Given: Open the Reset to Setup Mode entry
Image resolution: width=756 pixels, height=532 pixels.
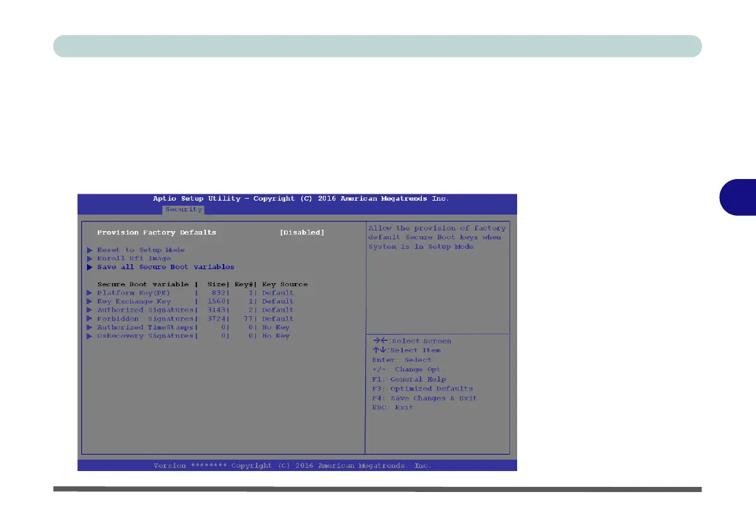Looking at the screenshot, I should coord(141,249).
